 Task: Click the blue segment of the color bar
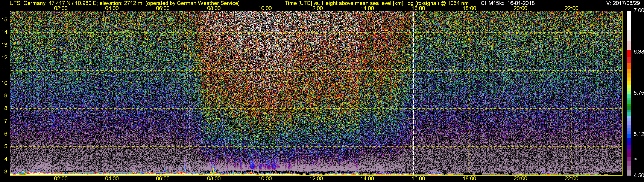[629, 140]
